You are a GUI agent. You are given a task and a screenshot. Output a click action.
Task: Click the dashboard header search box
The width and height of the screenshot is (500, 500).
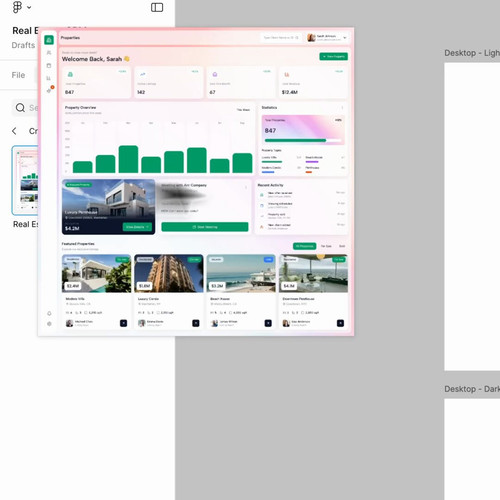[281, 38]
